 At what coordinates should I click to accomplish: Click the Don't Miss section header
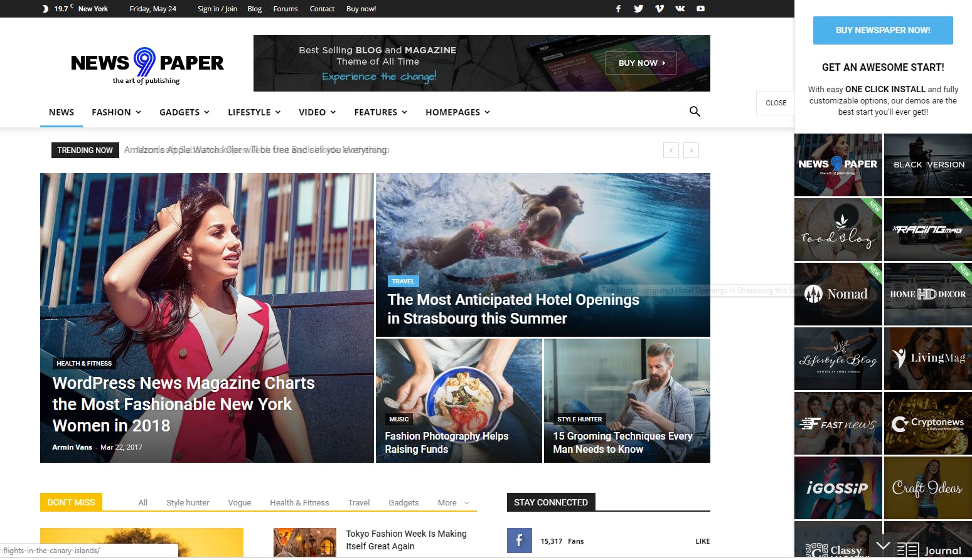coord(71,502)
